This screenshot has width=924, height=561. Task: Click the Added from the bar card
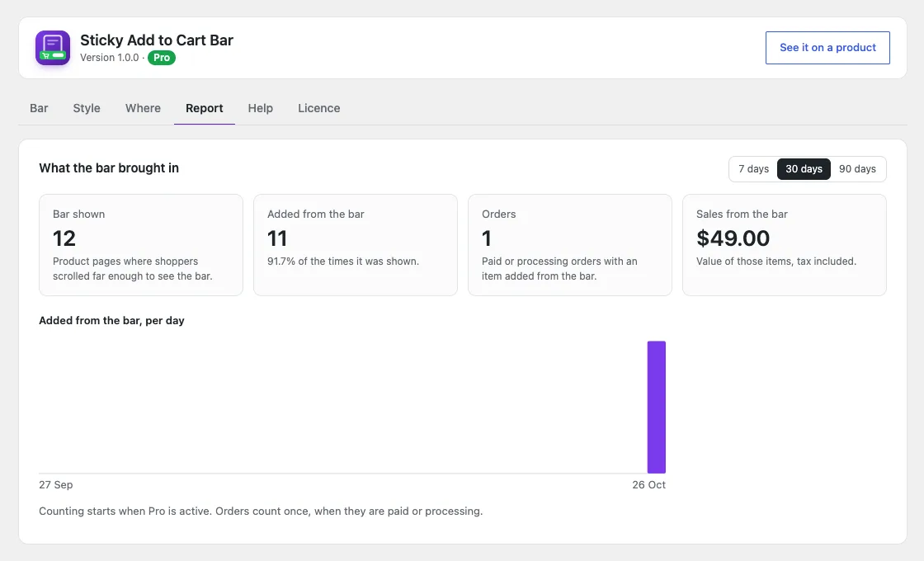point(356,245)
